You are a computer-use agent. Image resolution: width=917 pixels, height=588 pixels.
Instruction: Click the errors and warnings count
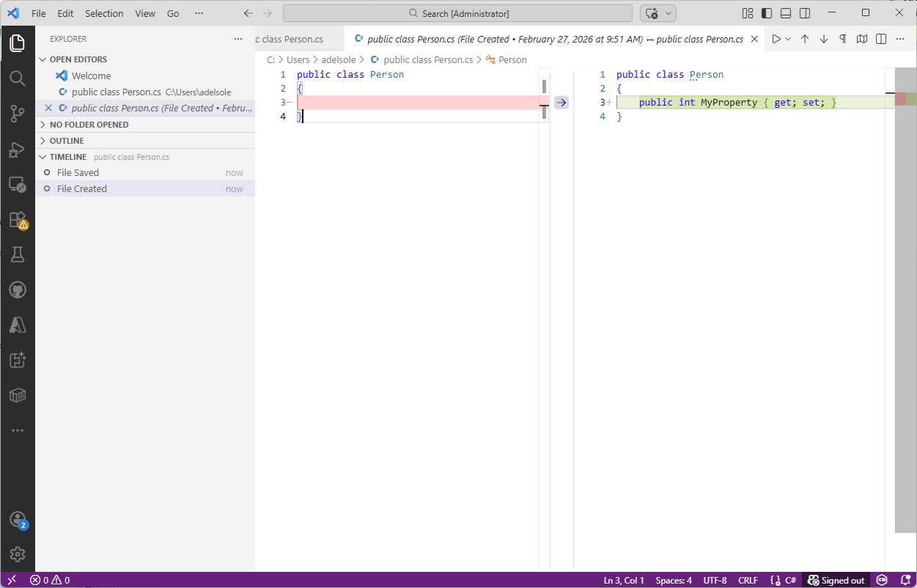(50, 580)
